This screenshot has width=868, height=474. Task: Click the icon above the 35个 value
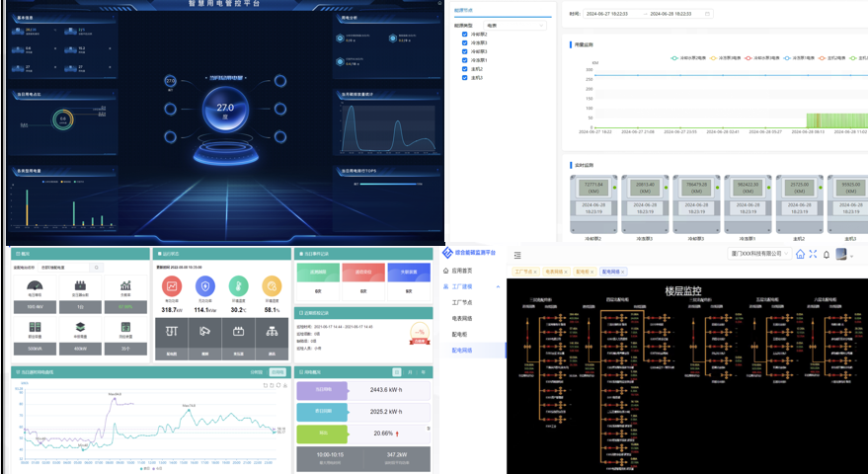click(125, 327)
